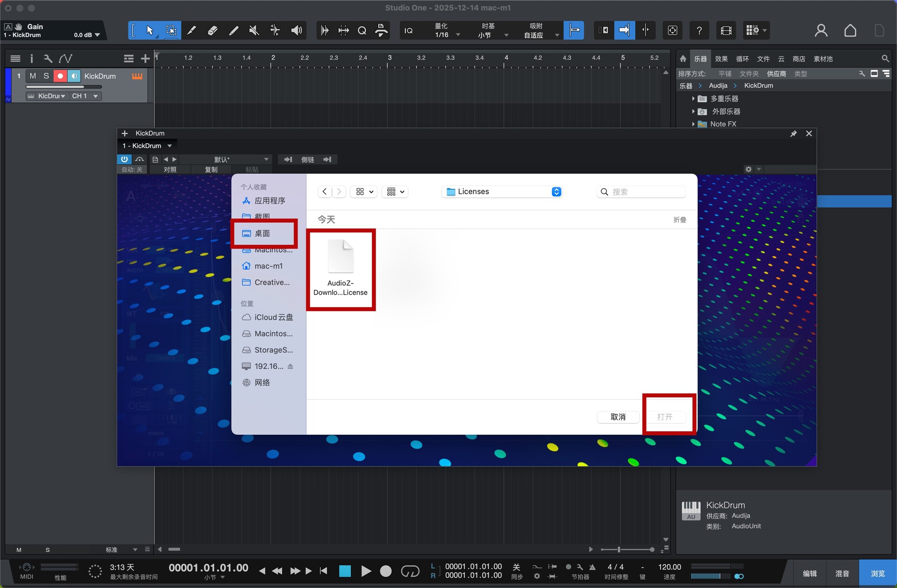The image size is (897, 588).
Task: Toggle the Loop button in transport
Action: tap(410, 571)
